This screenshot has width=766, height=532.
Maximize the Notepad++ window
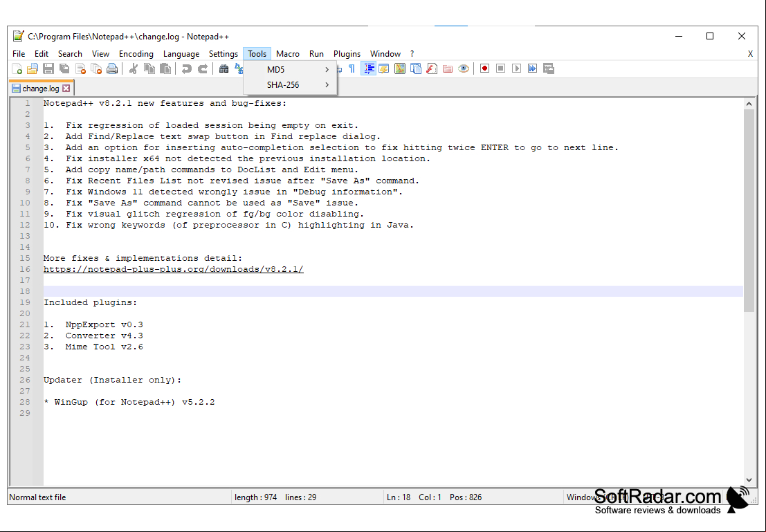point(710,36)
